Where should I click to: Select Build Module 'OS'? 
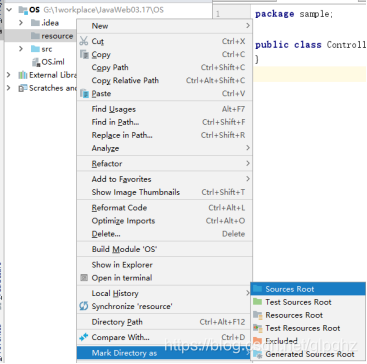point(165,249)
